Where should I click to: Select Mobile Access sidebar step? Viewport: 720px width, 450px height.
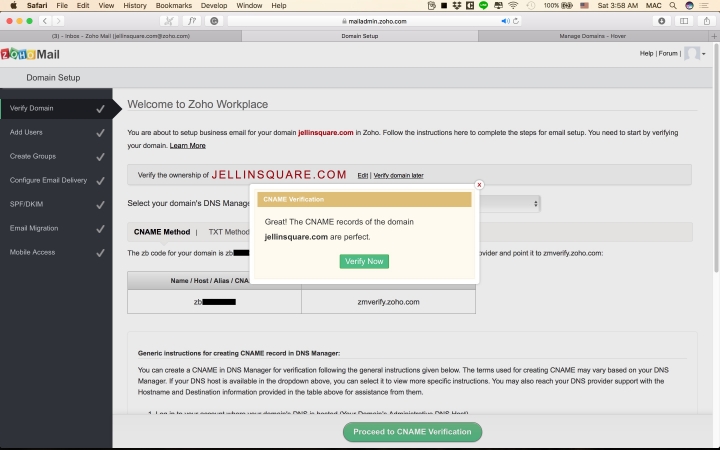coord(56,252)
